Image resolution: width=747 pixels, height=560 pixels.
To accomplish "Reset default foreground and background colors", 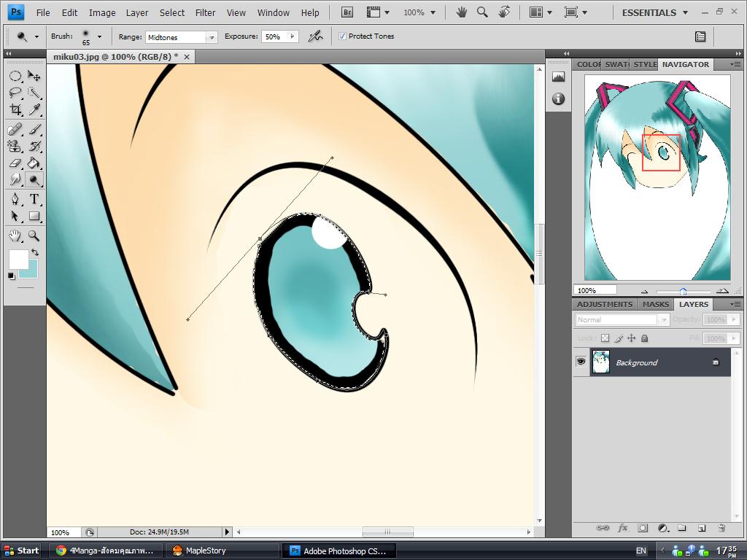I will (12, 276).
